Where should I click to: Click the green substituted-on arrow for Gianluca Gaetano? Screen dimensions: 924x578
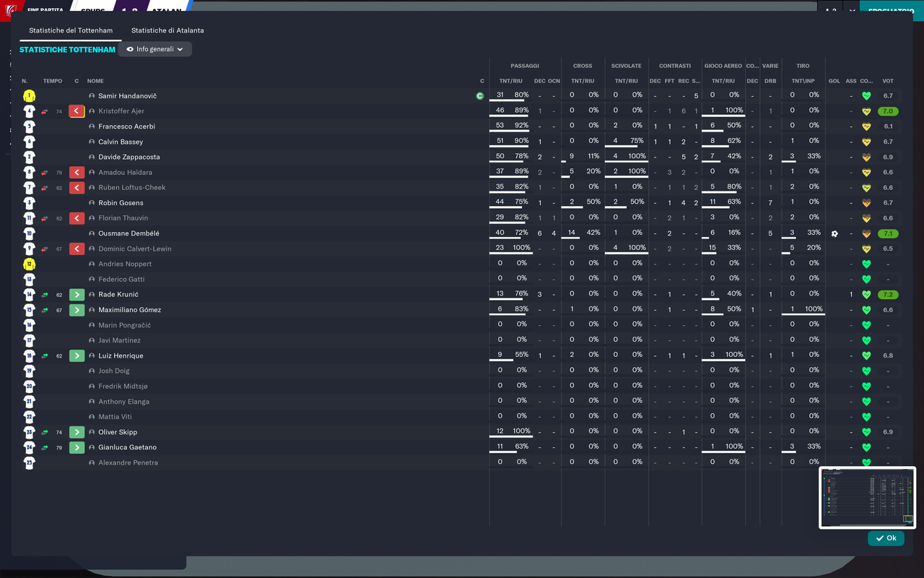click(77, 447)
